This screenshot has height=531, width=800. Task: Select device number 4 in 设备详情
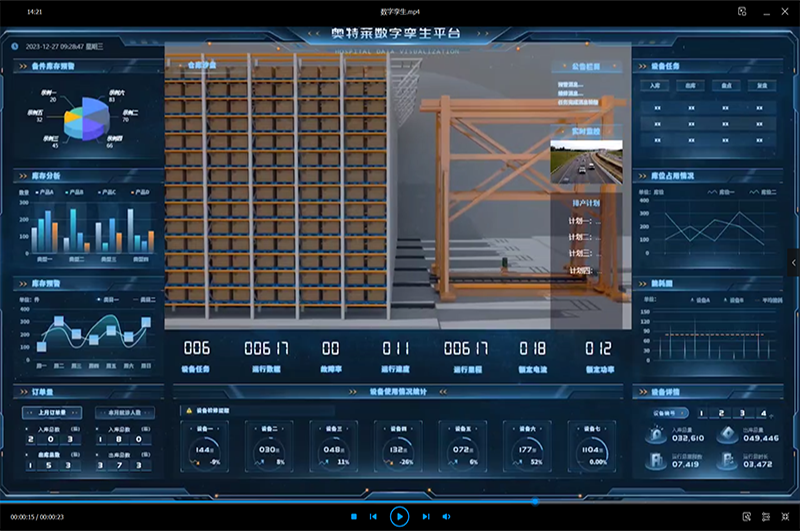pyautogui.click(x=764, y=412)
